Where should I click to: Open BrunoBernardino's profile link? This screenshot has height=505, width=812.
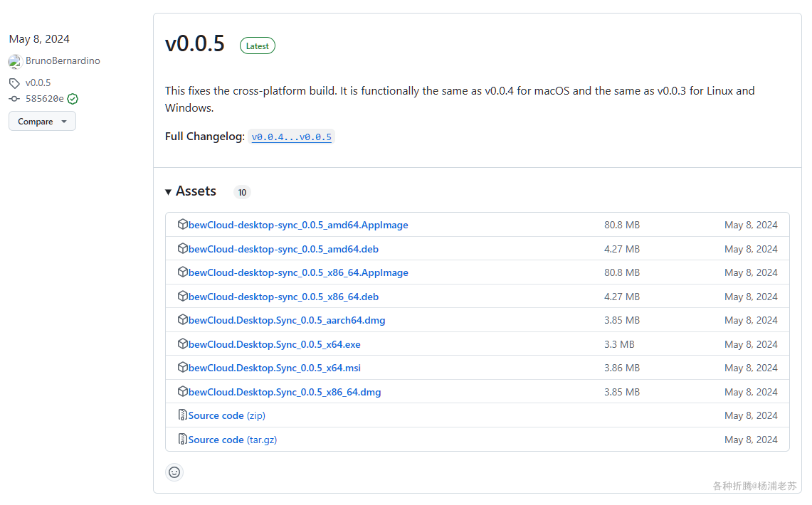[x=63, y=60]
